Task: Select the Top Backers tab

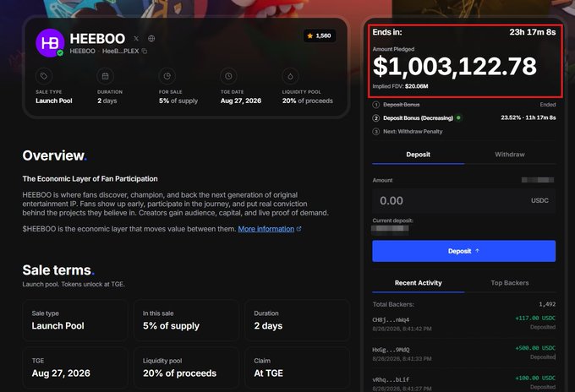Action: (510, 283)
